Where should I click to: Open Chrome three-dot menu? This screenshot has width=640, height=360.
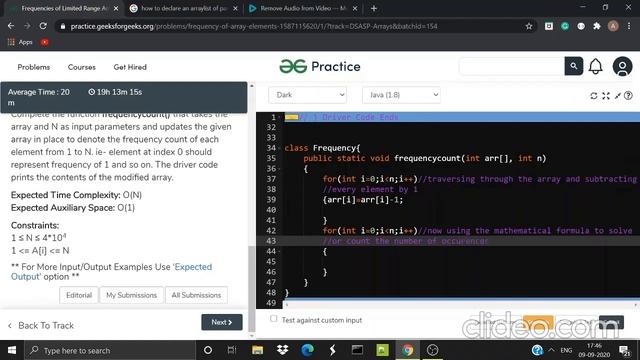(x=629, y=26)
